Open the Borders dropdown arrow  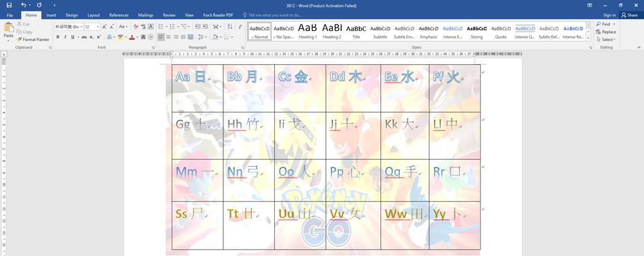(231, 37)
